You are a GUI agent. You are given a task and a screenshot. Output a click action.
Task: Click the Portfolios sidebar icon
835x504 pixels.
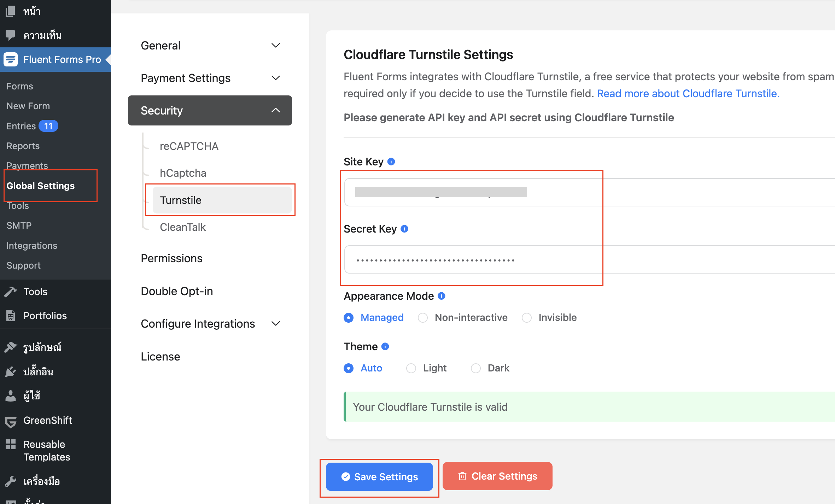pyautogui.click(x=11, y=316)
